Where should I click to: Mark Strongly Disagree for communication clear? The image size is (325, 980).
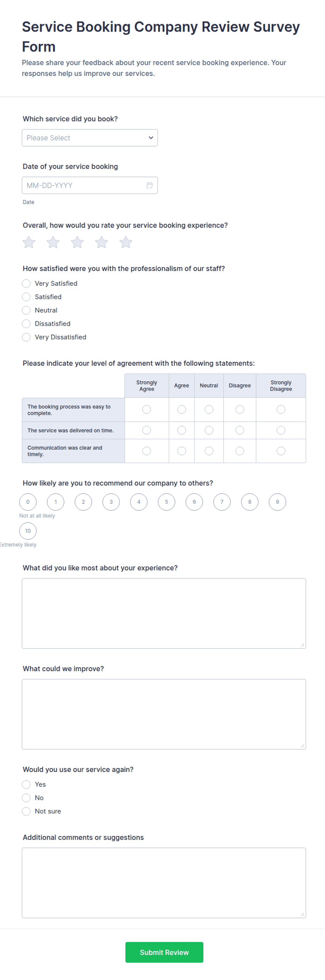pyautogui.click(x=281, y=451)
